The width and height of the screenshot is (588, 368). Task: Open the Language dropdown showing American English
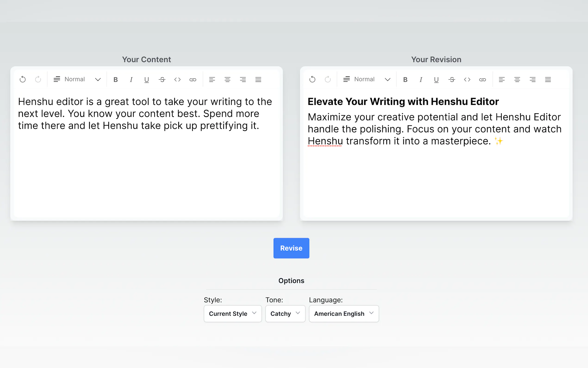[x=344, y=314]
